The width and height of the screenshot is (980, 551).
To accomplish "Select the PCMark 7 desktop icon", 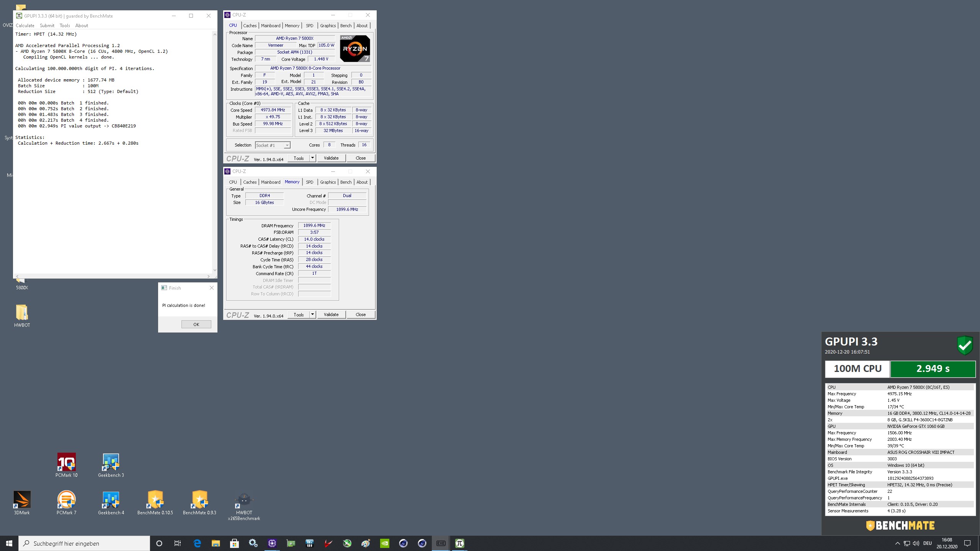I will pos(67,503).
